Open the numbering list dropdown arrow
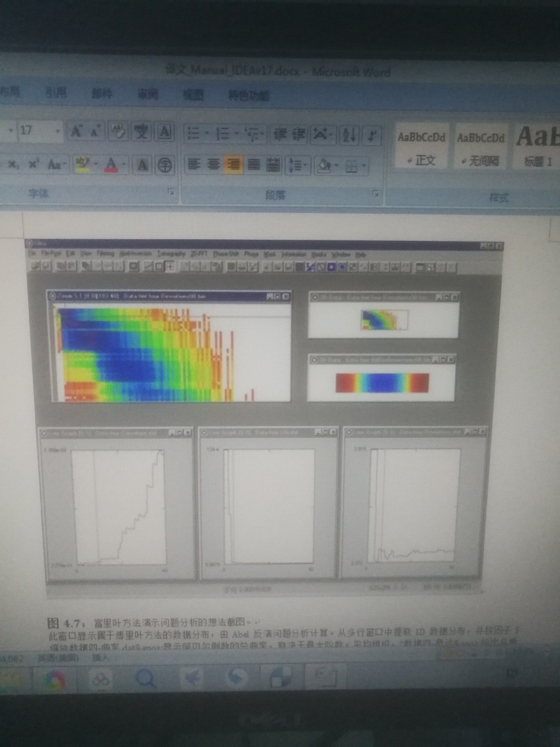The image size is (560, 747). tap(236, 134)
